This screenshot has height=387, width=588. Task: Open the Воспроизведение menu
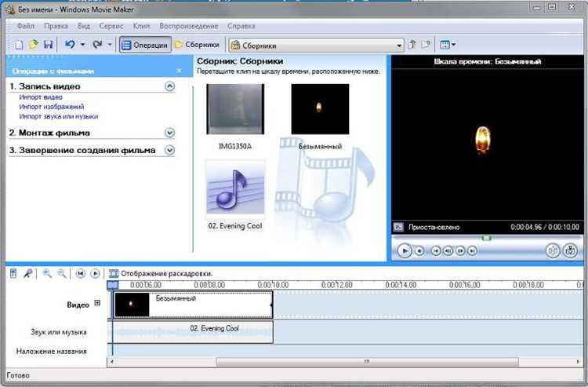pyautogui.click(x=189, y=26)
